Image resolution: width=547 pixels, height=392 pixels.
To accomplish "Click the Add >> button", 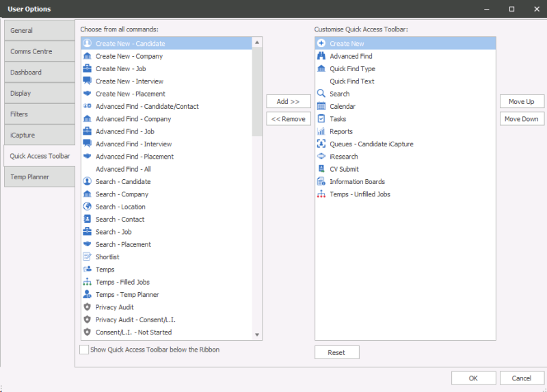I will tap(288, 101).
